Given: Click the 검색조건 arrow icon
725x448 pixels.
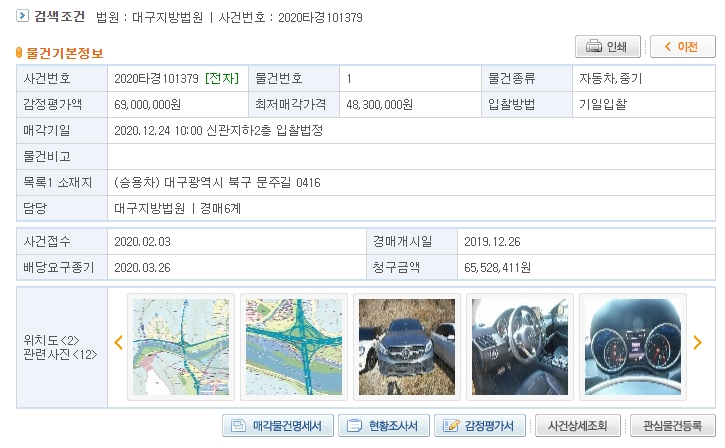Looking at the screenshot, I should 22,16.
